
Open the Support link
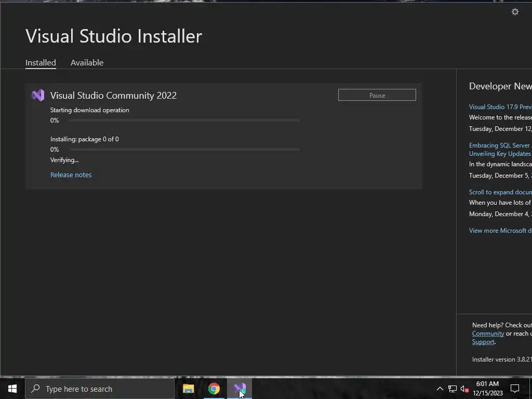[483, 342]
